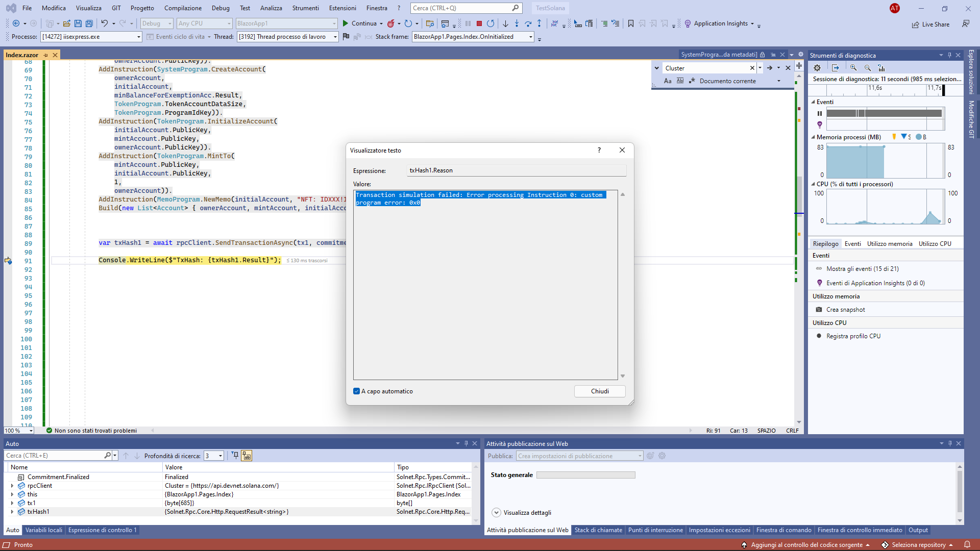Uncheck A capo automatico in the text visualizer
This screenshot has width=980, height=551.
pyautogui.click(x=356, y=391)
